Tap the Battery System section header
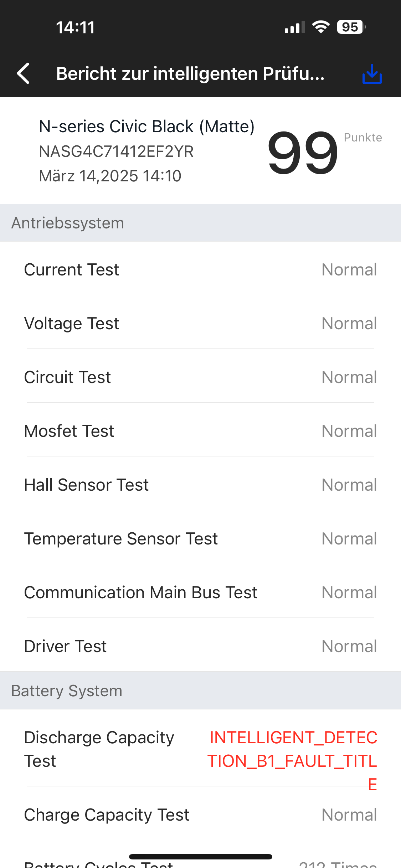Image resolution: width=401 pixels, height=868 pixels. [200, 691]
